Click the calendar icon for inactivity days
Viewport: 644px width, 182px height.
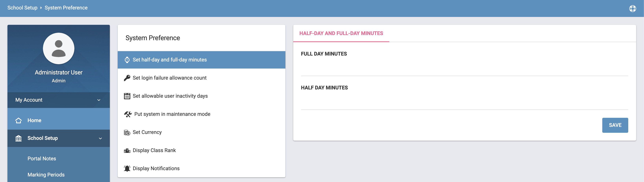click(x=127, y=96)
